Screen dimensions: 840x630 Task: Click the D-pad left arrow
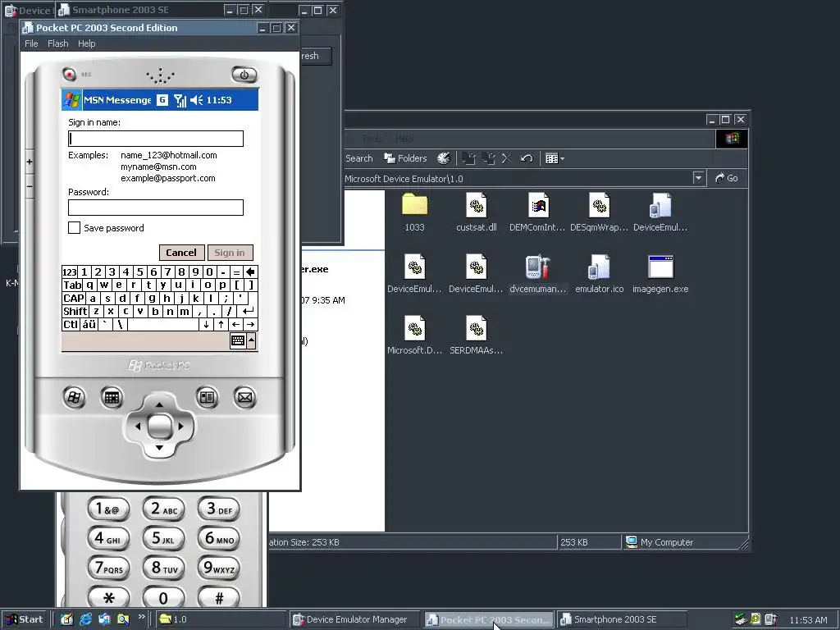click(138, 427)
